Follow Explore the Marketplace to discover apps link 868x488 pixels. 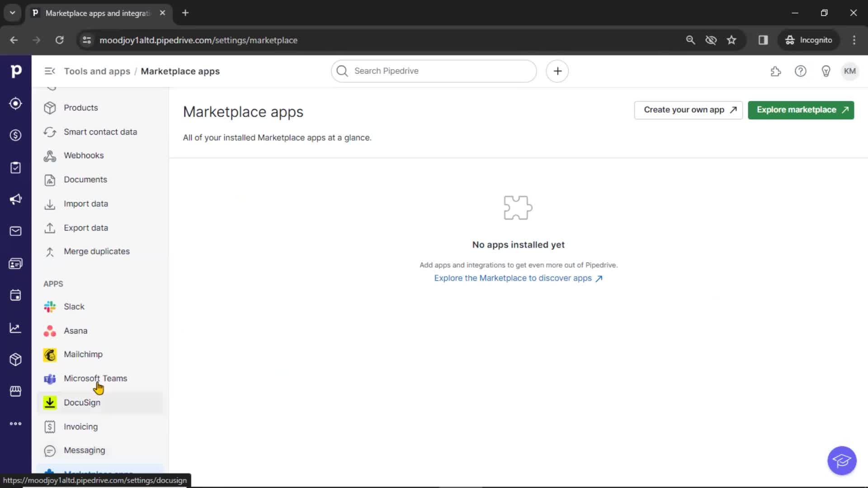(518, 278)
